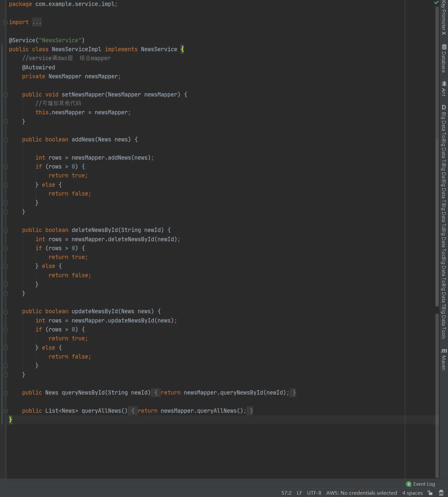The height and width of the screenshot is (497, 448).
Task: Click the setNewsMapper method name
Action: coord(83,95)
